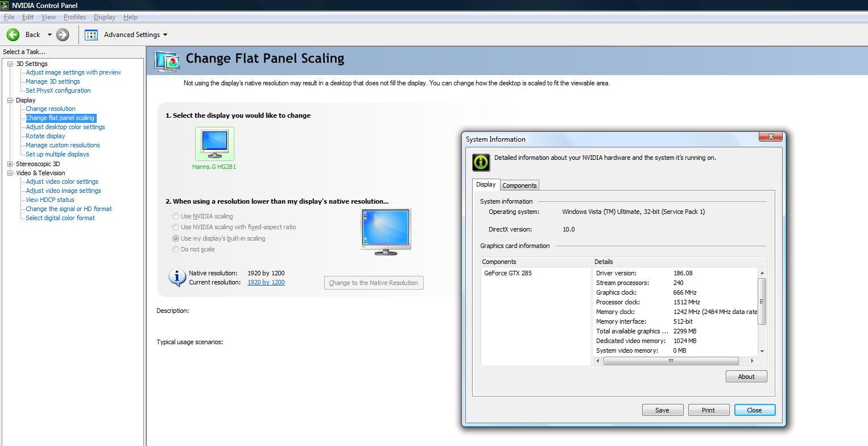Select Change flat panel scaling task
Screen dimensions: 868x446
click(60, 118)
